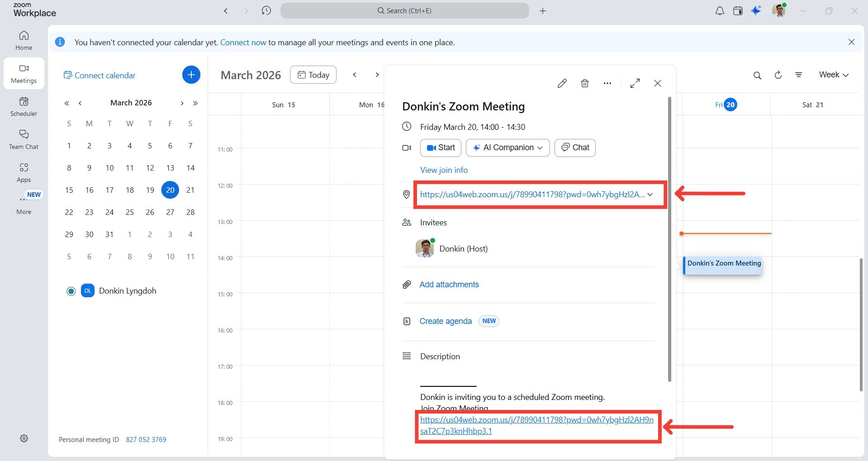Screen dimensions: 868x461
Task: Launch AI Companion sparkle icon in title bar
Action: pyautogui.click(x=756, y=10)
